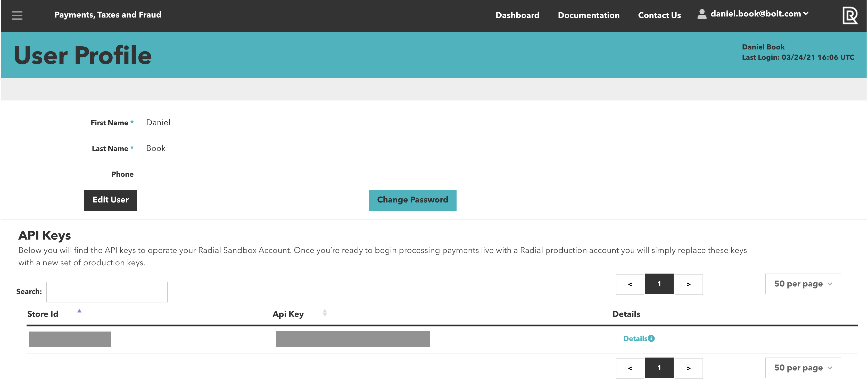Click the redacted Store Id cell
Image resolution: width=868 pixels, height=390 pixels.
click(x=70, y=339)
